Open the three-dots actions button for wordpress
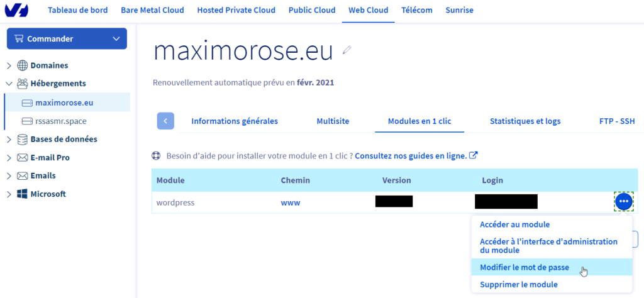Image resolution: width=644 pixels, height=298 pixels. (623, 202)
